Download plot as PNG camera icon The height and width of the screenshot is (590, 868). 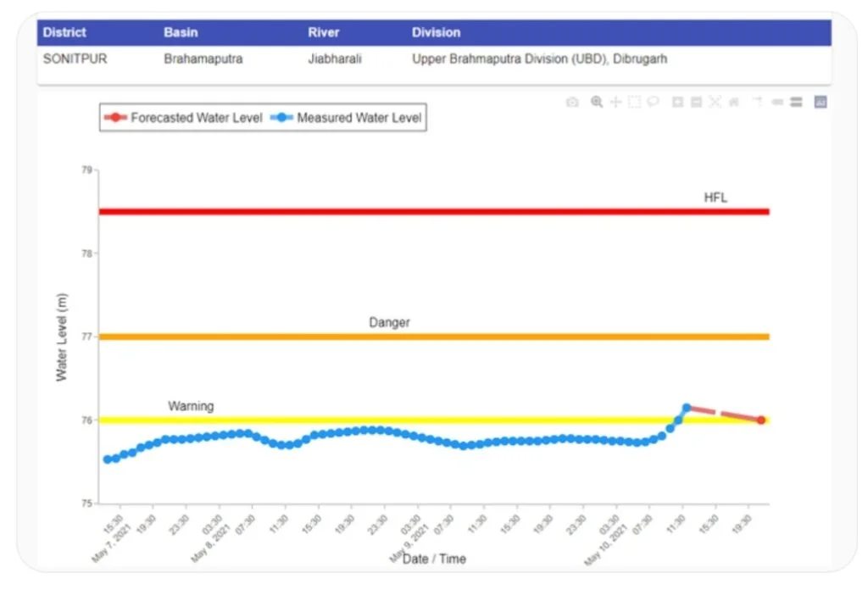coord(572,102)
